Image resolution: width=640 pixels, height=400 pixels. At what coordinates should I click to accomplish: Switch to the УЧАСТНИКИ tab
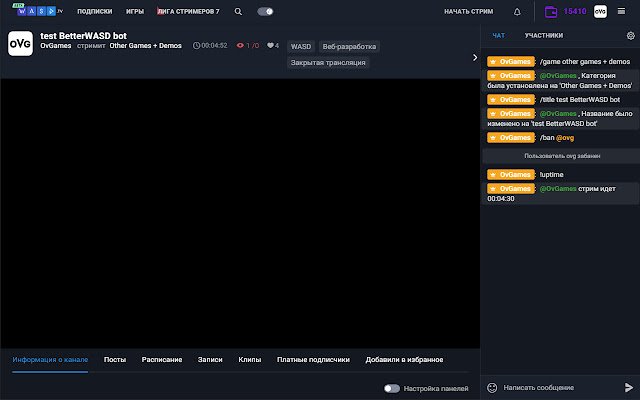[544, 36]
